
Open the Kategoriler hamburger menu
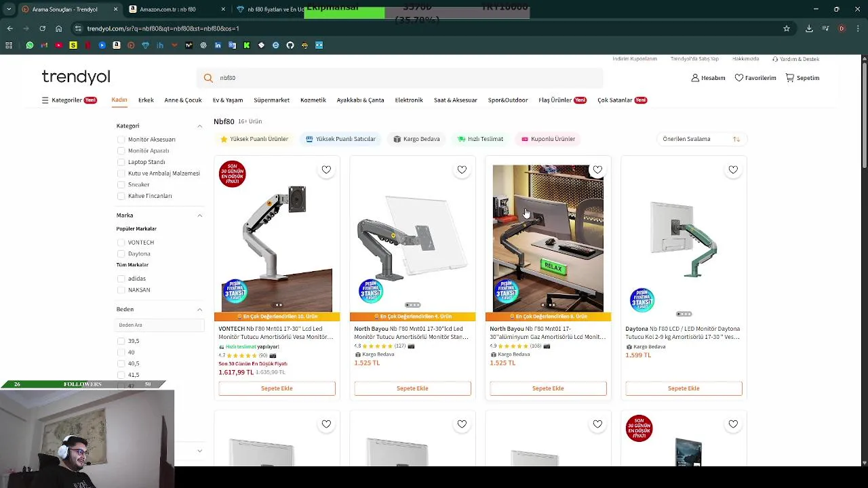(45, 100)
